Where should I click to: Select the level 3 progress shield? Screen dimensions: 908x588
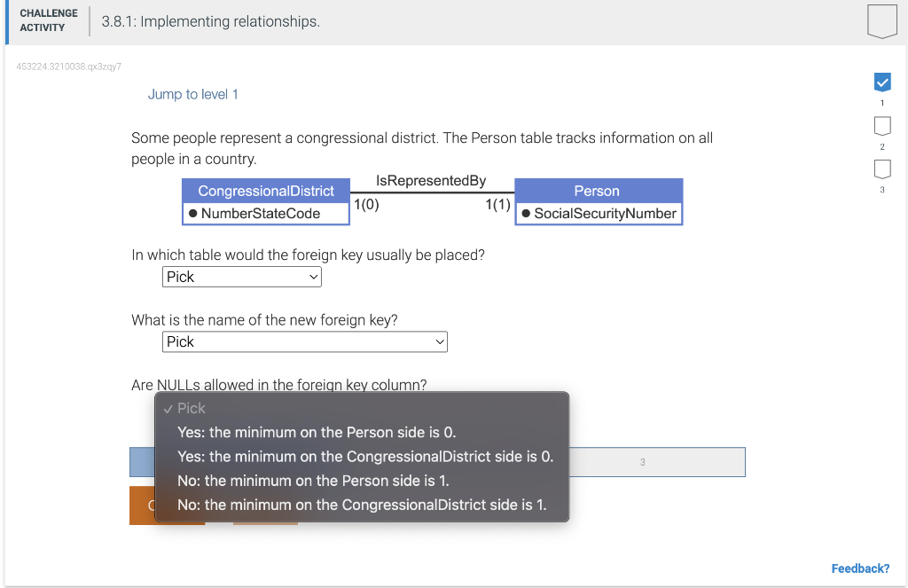[882, 168]
